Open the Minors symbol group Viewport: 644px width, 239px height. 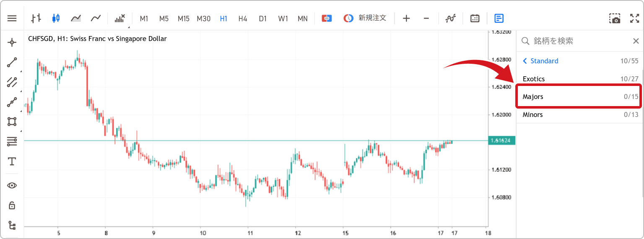click(x=580, y=114)
